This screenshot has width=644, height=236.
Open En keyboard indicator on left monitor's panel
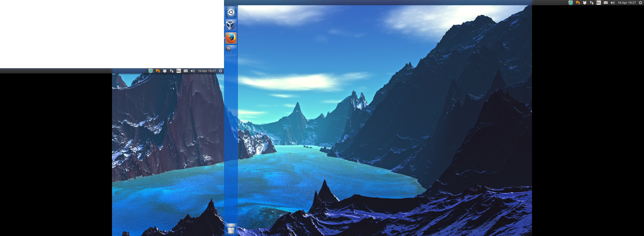(x=178, y=71)
